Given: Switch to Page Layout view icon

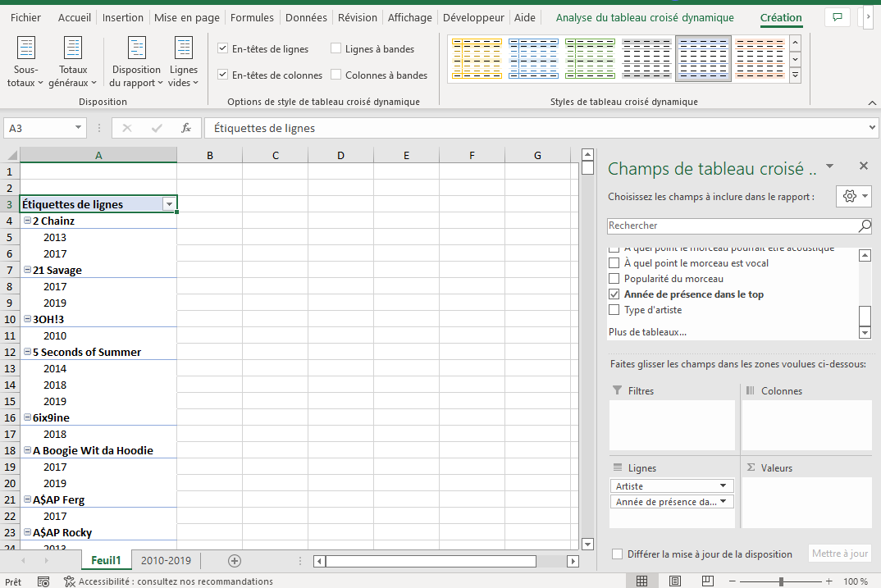Looking at the screenshot, I should (x=675, y=581).
